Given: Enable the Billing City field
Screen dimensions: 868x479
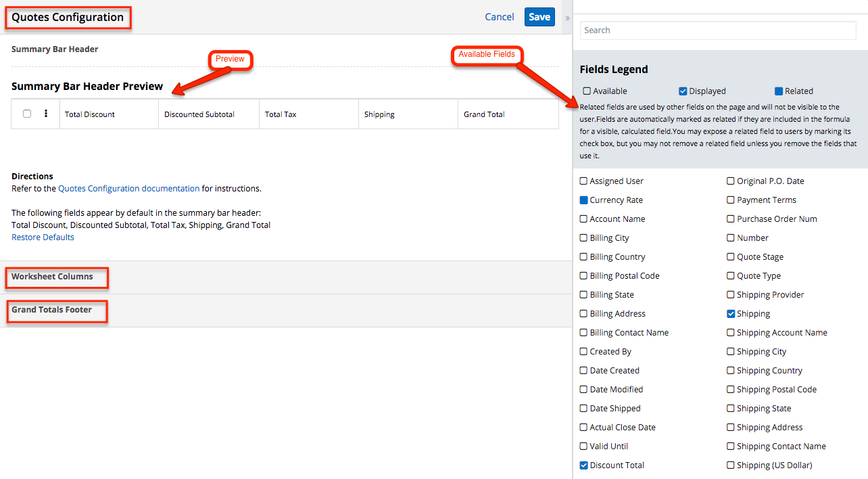Looking at the screenshot, I should click(584, 238).
